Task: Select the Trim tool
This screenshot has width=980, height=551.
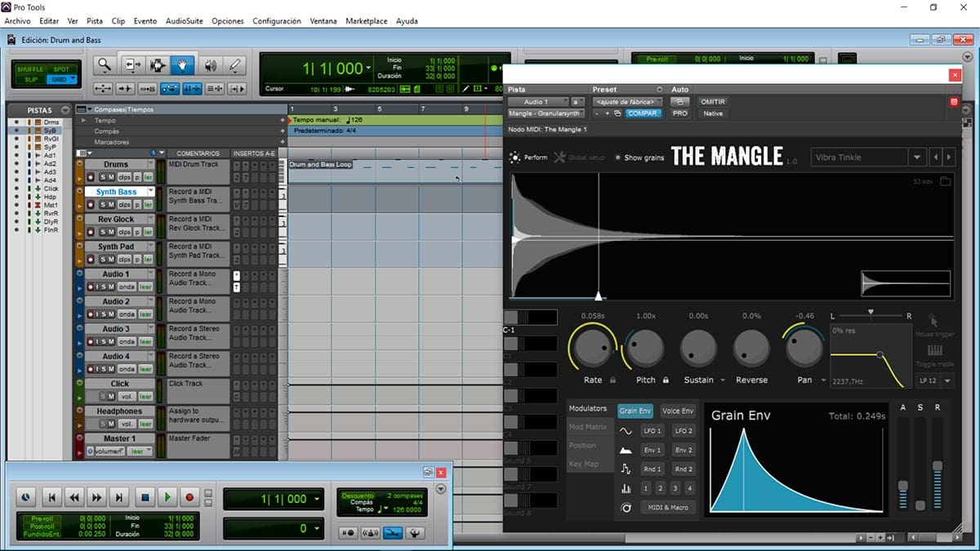Action: [x=133, y=65]
